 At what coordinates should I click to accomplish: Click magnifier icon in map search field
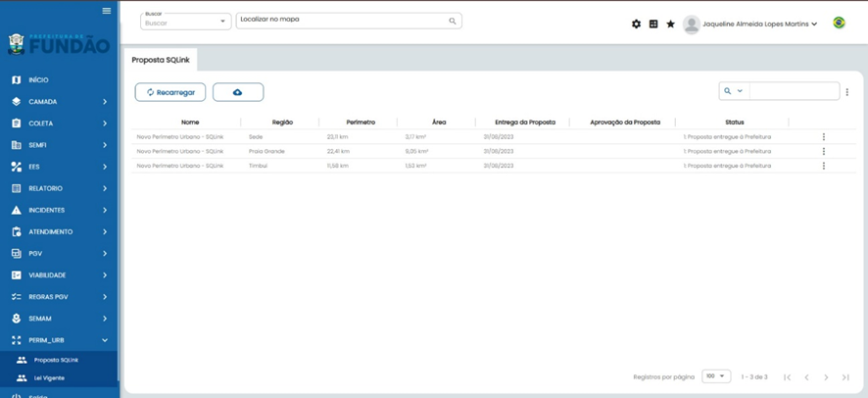click(453, 21)
